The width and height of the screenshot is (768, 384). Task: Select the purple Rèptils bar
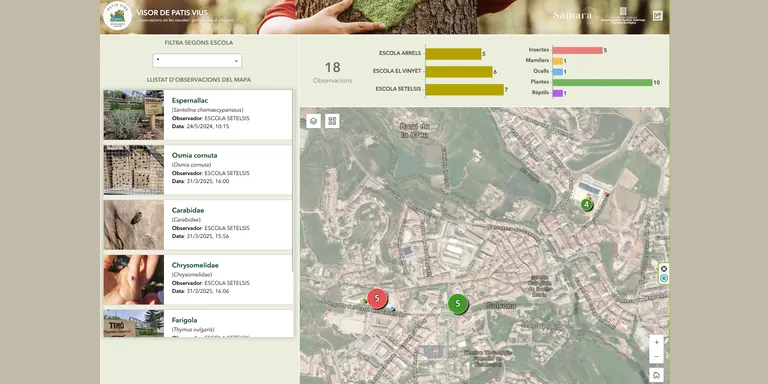[558, 93]
